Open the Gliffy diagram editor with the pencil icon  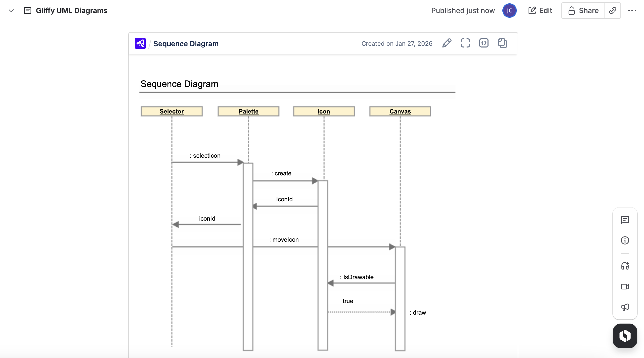click(446, 43)
